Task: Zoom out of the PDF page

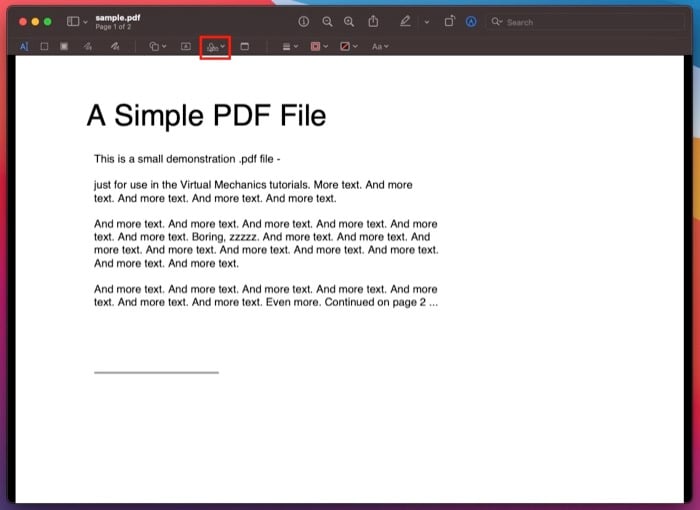Action: coord(327,21)
